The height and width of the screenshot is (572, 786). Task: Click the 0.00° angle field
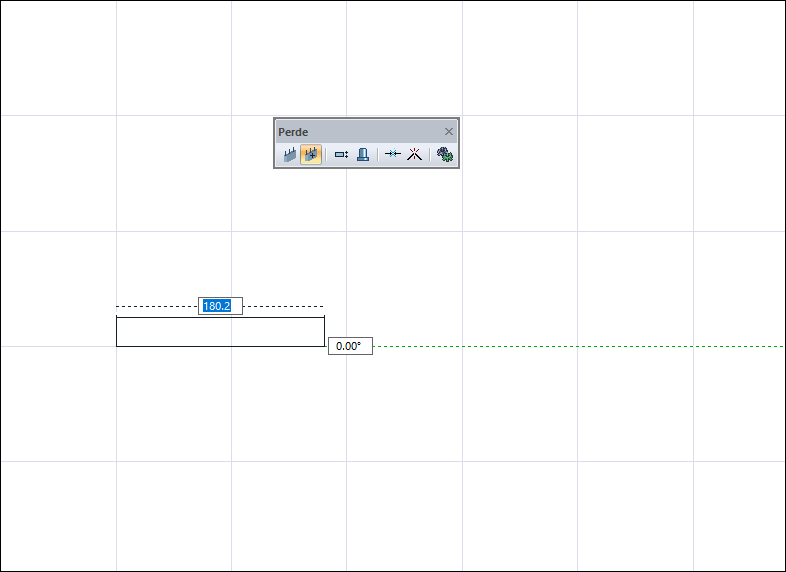coord(350,346)
